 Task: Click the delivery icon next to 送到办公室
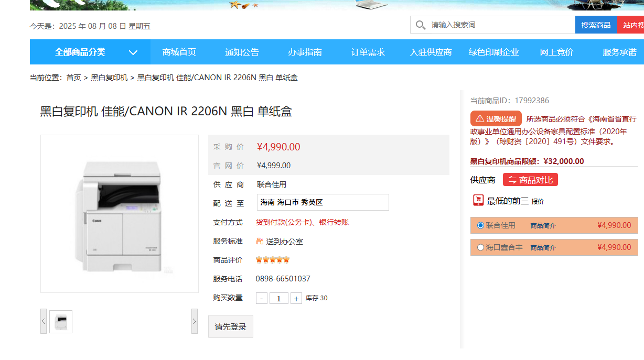(x=260, y=241)
